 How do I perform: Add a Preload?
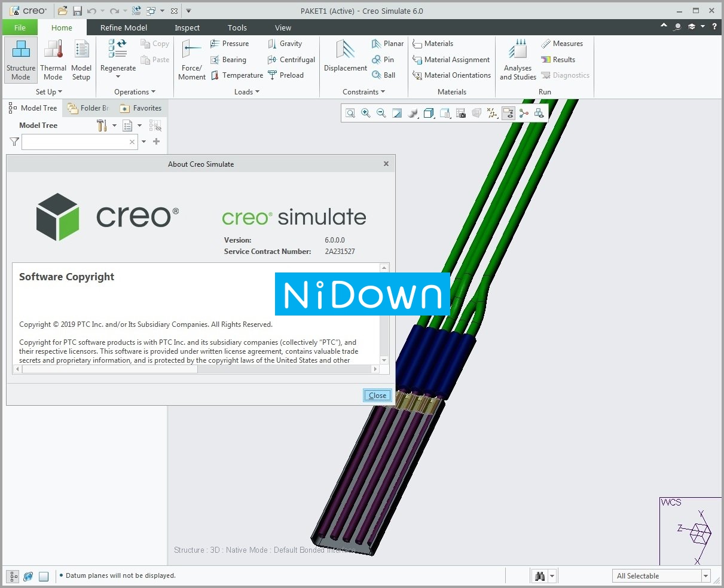(x=286, y=75)
